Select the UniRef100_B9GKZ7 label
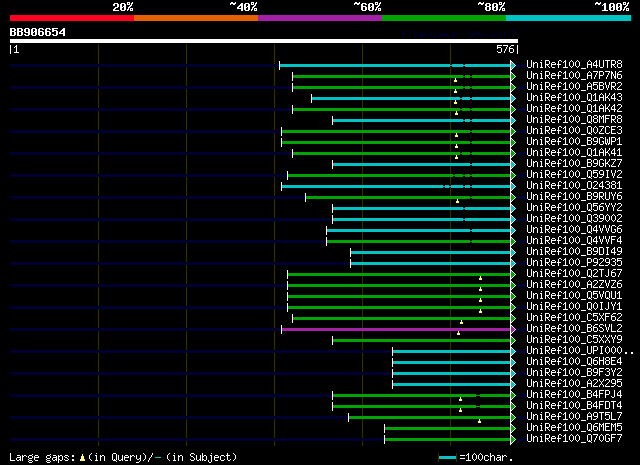 (x=574, y=164)
